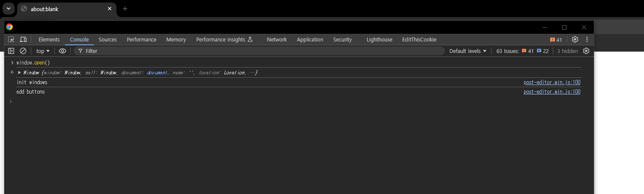Image resolution: width=644 pixels, height=194 pixels.
Task: Create a live expression with eye icon
Action: pyautogui.click(x=63, y=51)
